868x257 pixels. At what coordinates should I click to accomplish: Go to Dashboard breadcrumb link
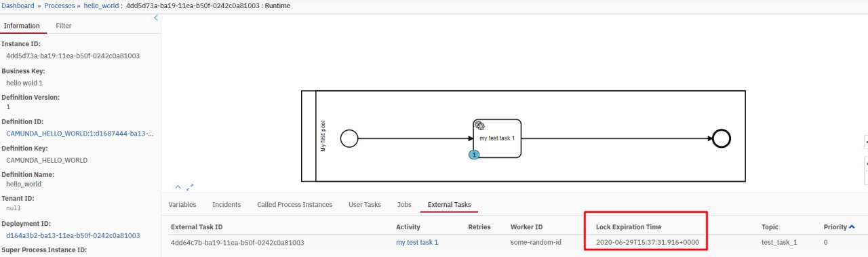(x=18, y=5)
